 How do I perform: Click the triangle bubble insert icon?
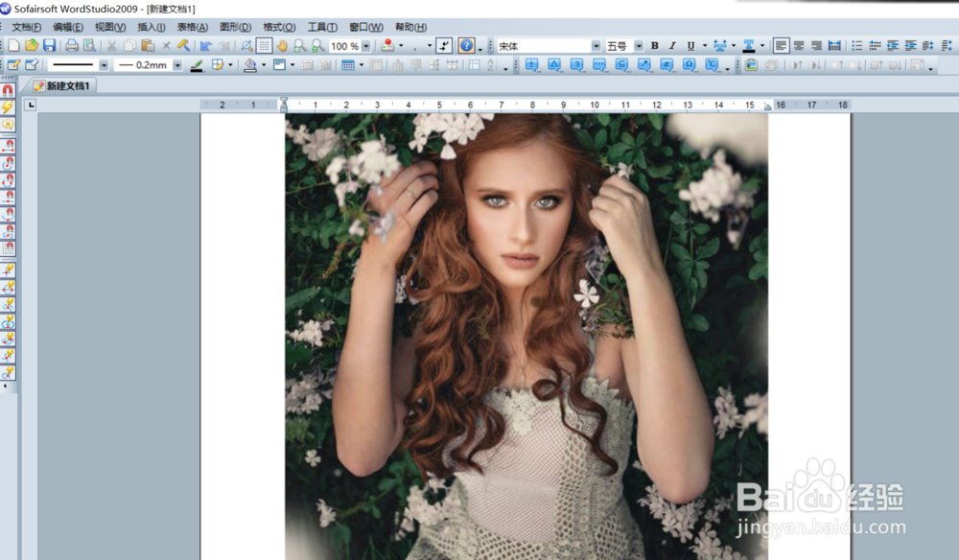(554, 65)
